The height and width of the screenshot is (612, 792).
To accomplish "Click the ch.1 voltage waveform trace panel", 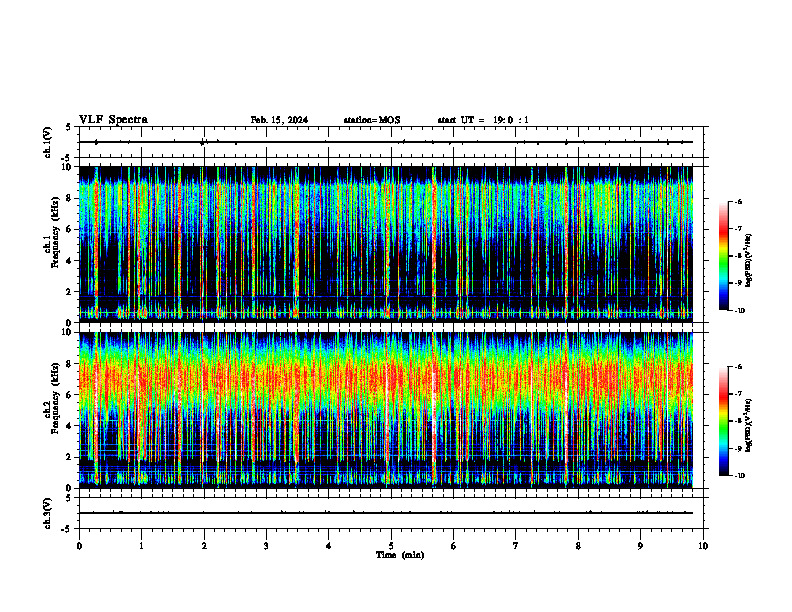I will pos(391,142).
